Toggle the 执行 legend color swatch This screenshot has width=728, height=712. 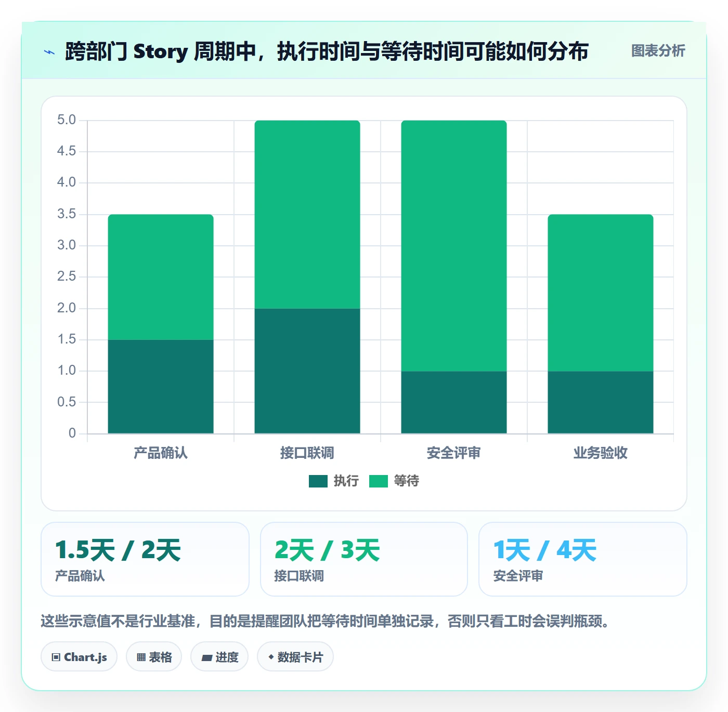coord(318,481)
